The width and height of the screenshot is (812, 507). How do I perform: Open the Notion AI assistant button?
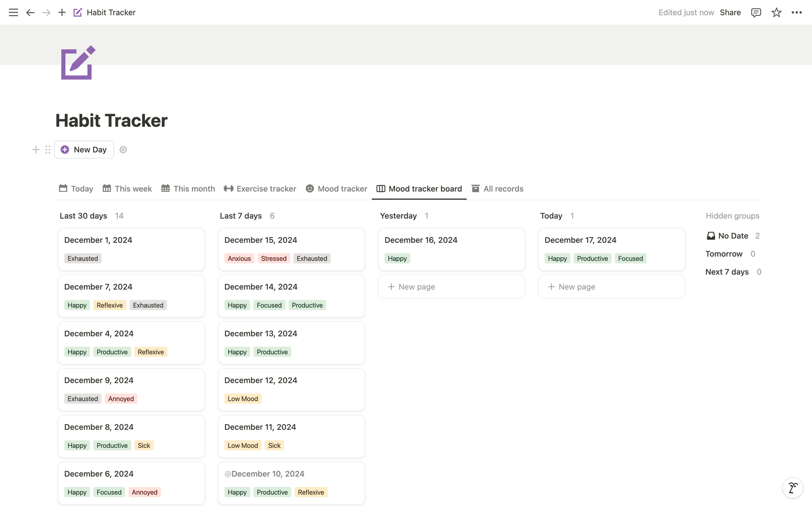click(x=792, y=487)
